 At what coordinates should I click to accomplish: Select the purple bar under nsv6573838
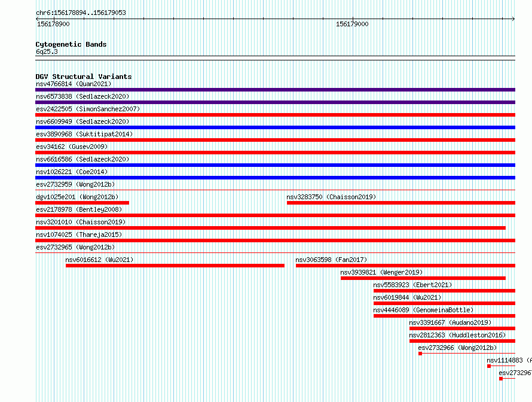pyautogui.click(x=275, y=102)
